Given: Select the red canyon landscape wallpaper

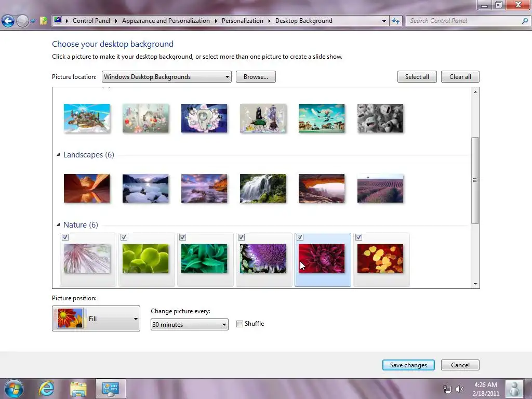Looking at the screenshot, I should point(87,188).
